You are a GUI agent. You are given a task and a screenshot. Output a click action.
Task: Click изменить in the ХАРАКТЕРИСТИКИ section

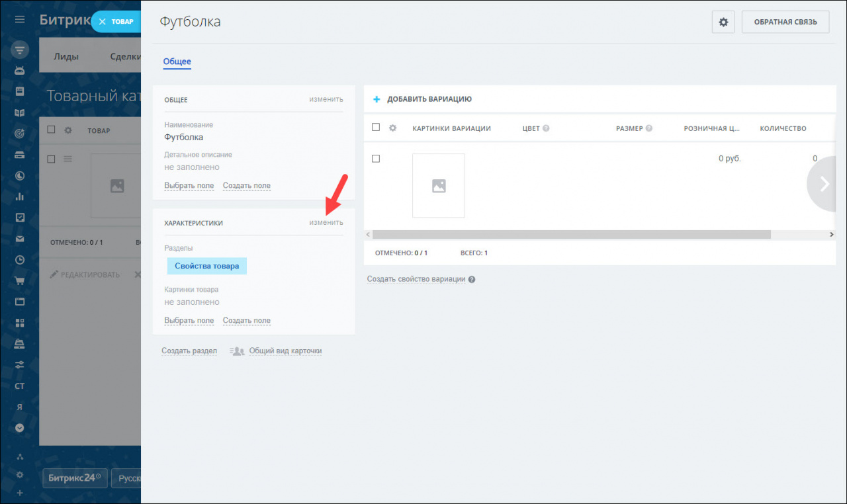coord(326,222)
